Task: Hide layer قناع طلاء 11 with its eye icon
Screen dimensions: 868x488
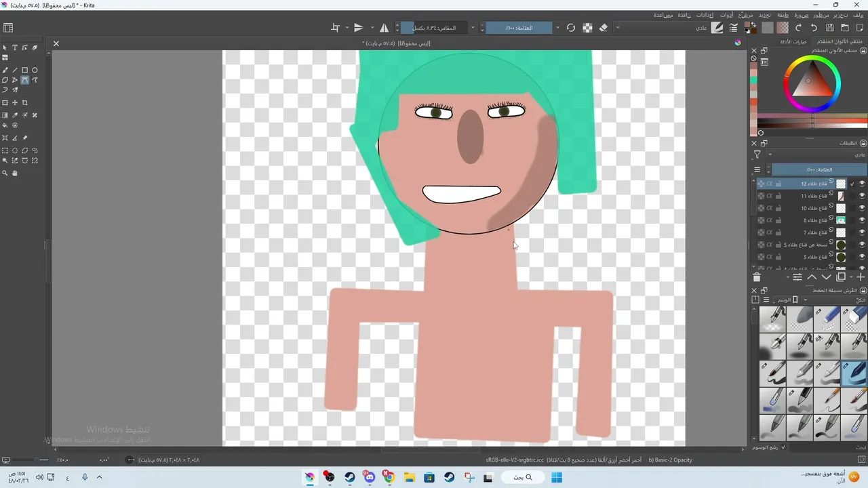Action: [862, 196]
